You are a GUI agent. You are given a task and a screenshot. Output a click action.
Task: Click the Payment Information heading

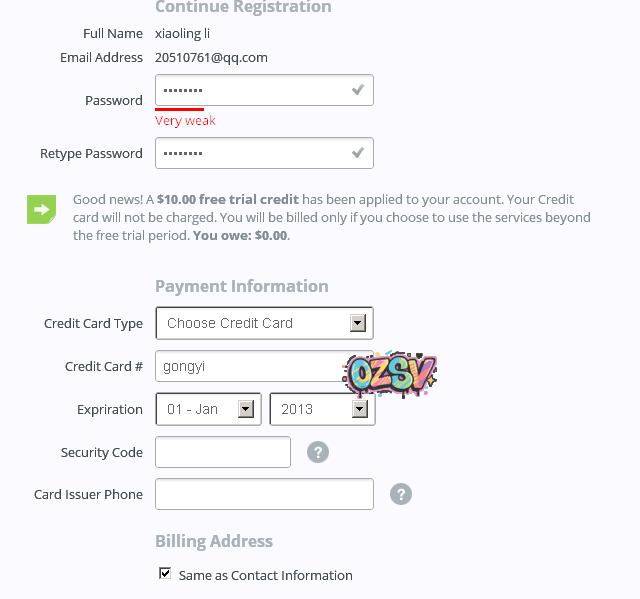(x=241, y=286)
